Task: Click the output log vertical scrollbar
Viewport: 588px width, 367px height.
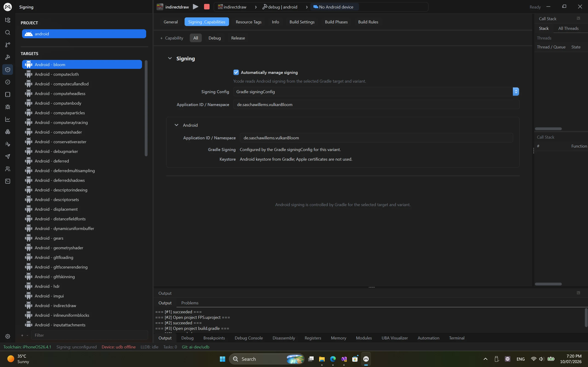Action: click(586, 317)
